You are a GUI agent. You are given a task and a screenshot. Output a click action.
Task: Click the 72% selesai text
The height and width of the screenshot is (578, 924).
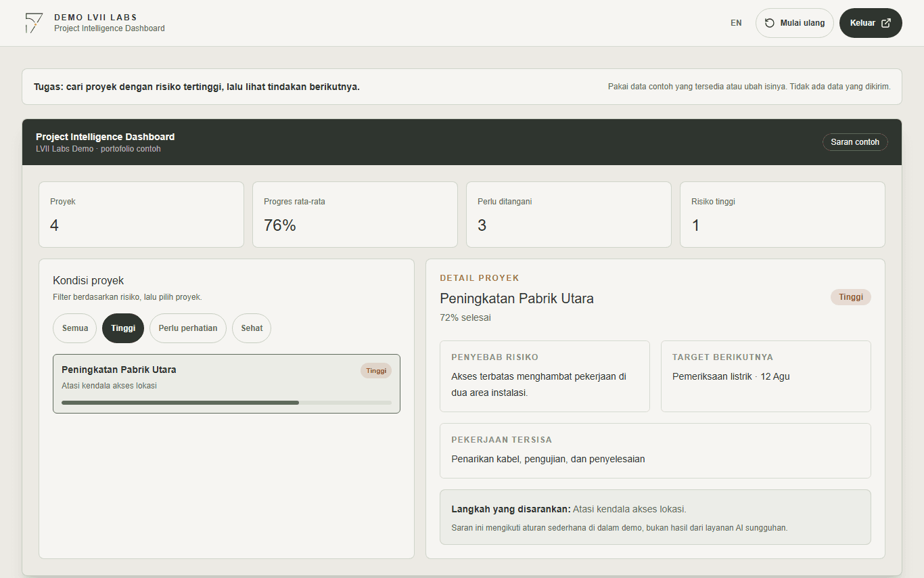(x=465, y=317)
